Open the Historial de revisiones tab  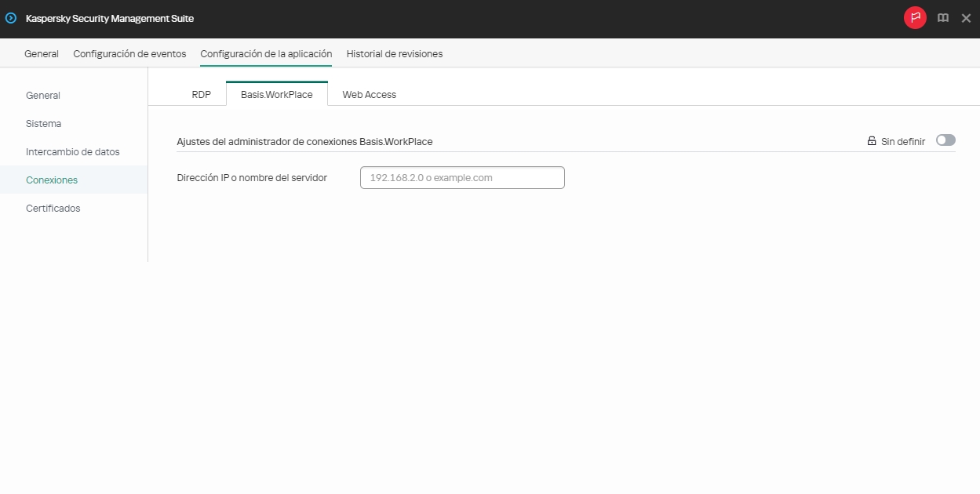coord(395,53)
